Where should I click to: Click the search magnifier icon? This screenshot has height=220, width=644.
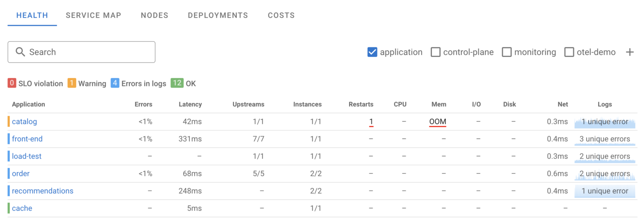pos(20,52)
